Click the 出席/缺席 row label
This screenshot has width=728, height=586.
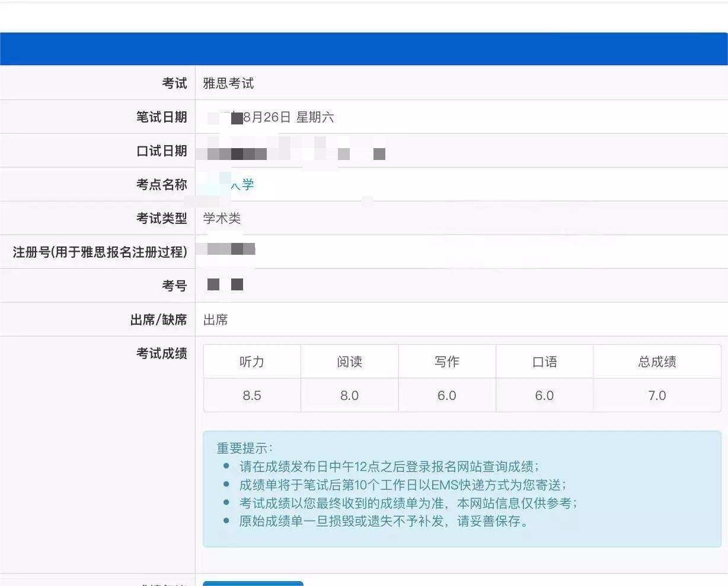point(159,320)
